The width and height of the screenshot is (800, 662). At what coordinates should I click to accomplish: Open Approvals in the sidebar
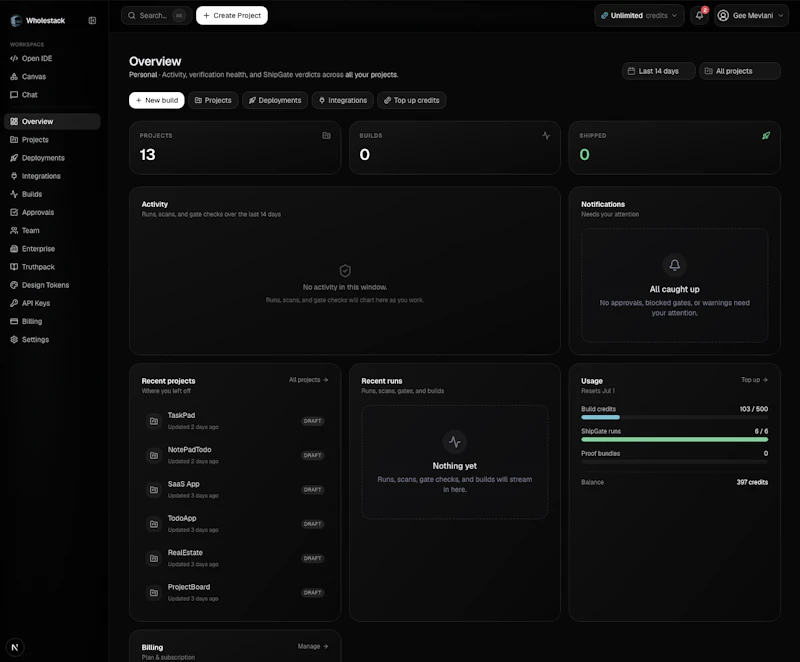[52, 212]
